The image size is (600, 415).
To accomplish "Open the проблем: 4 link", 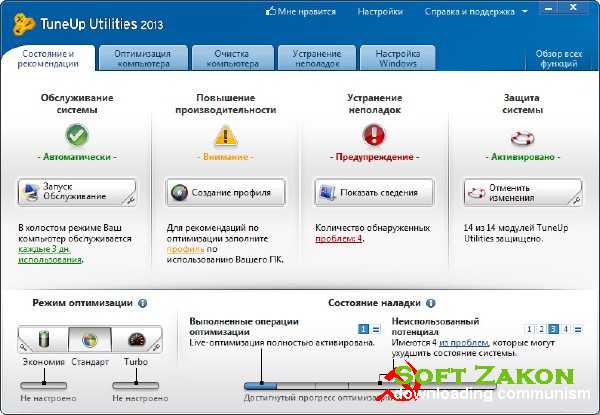I will coord(338,239).
